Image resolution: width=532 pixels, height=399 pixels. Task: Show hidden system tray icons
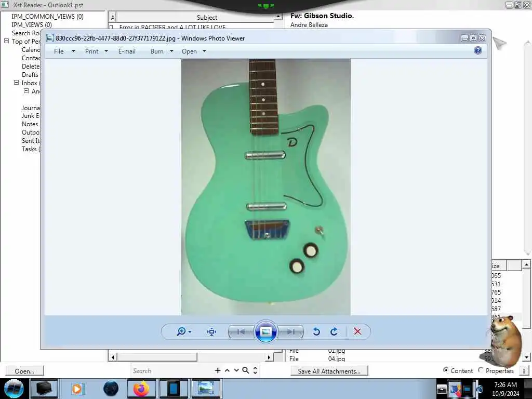tap(442, 389)
